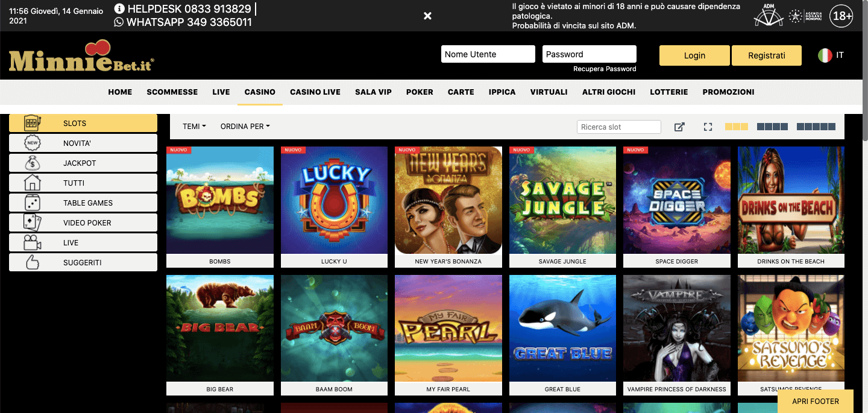Focus the Password field
This screenshot has height=413, width=868.
pos(590,54)
